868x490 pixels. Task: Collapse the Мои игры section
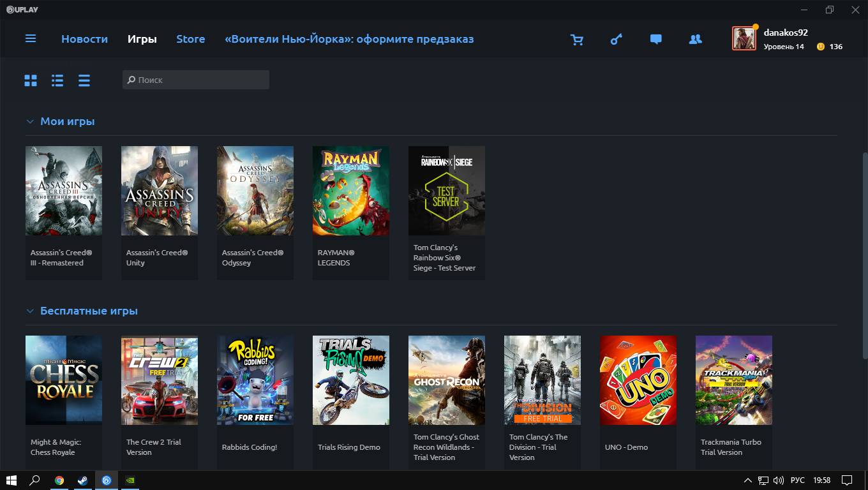point(30,121)
